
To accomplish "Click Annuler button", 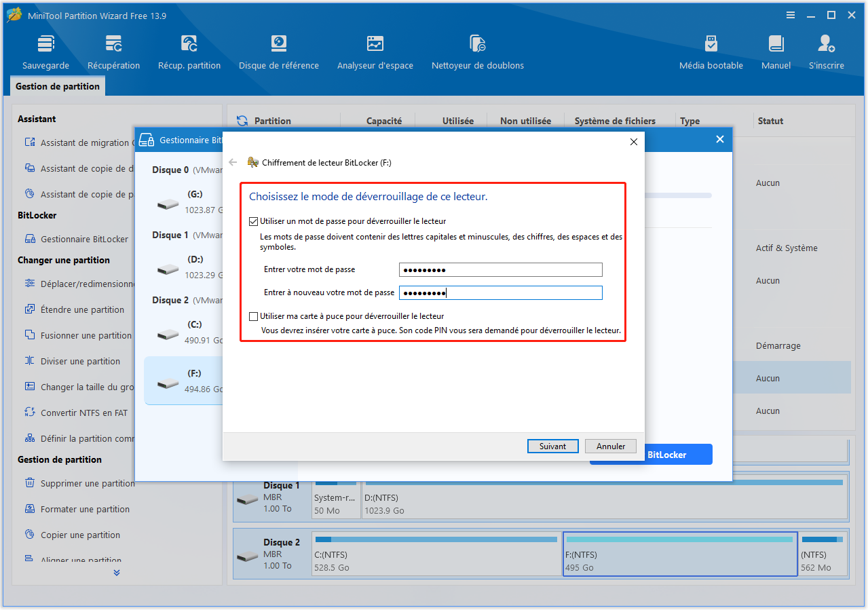I will [611, 446].
